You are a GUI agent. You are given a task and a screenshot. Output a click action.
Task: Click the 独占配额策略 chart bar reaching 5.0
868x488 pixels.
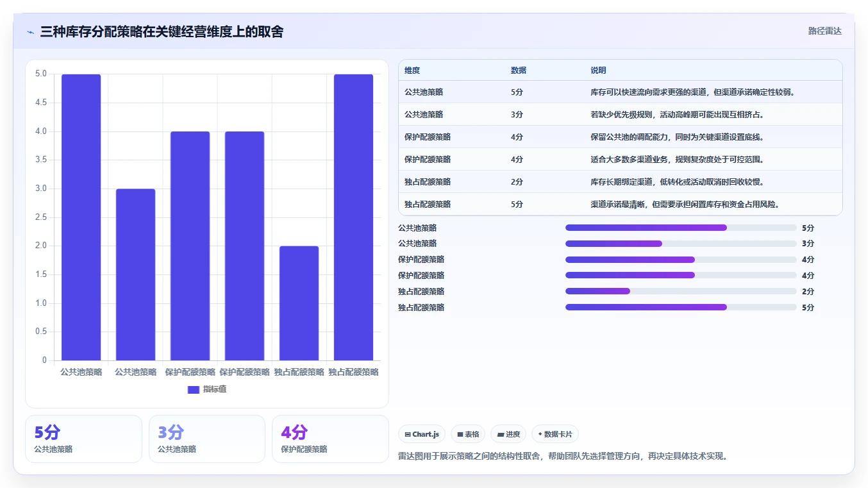[x=353, y=217]
